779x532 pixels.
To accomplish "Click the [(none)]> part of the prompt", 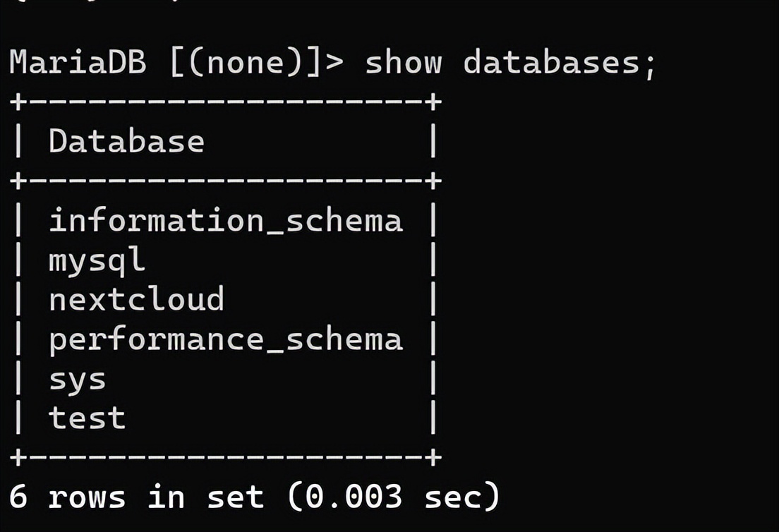I will point(256,63).
